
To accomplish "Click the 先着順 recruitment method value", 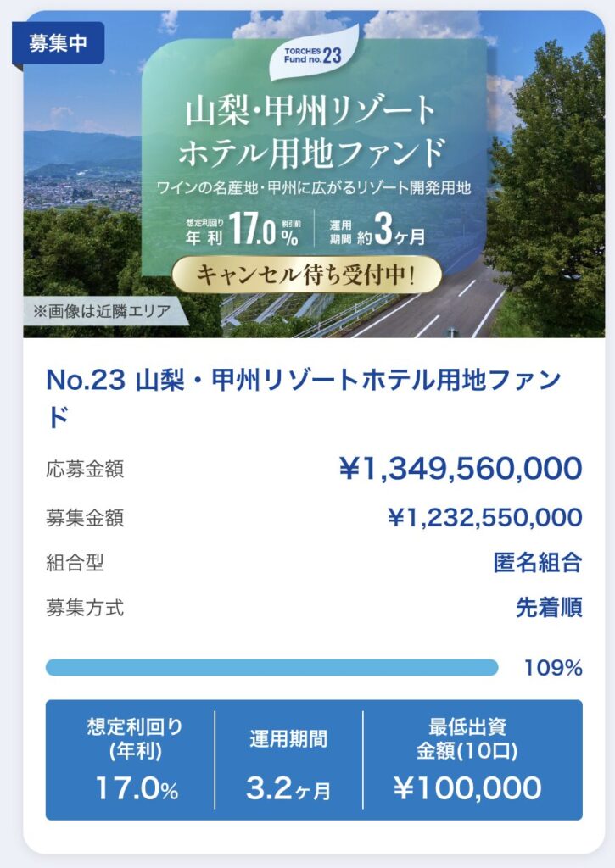I will click(x=549, y=608).
